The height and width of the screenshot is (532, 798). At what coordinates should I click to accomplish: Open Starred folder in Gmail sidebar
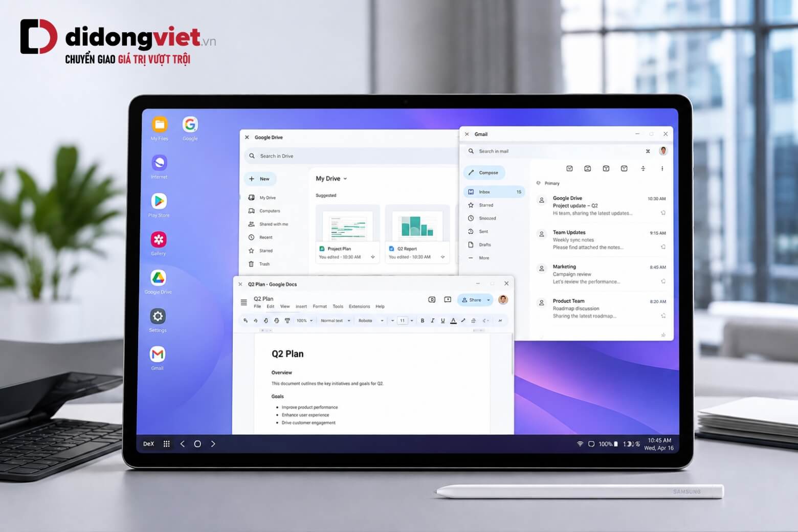481,205
